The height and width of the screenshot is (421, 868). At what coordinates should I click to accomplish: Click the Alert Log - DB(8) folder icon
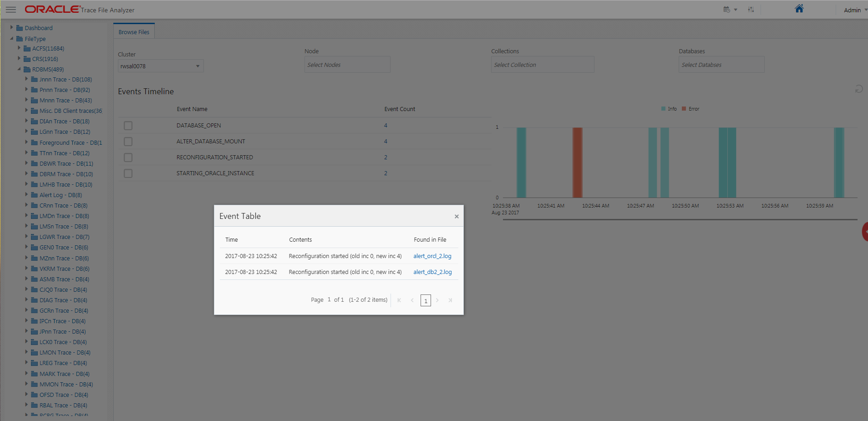pos(34,195)
